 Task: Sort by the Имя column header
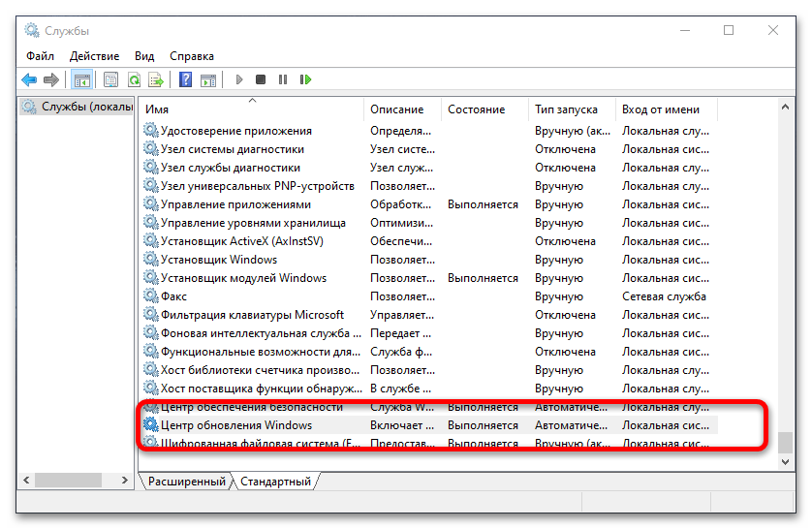click(x=252, y=109)
